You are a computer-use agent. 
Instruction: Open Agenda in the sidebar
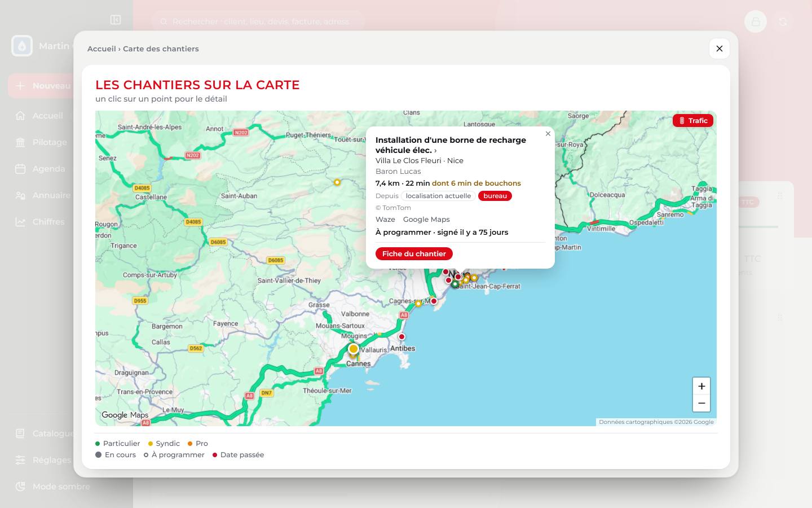click(41, 169)
